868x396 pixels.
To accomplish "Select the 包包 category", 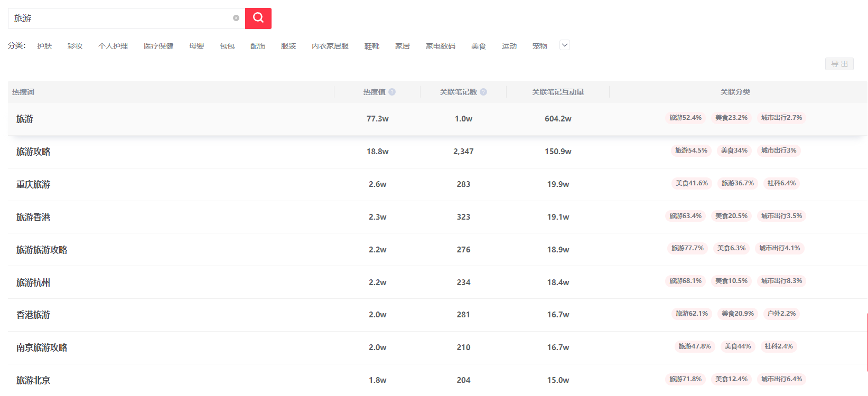I will click(227, 46).
